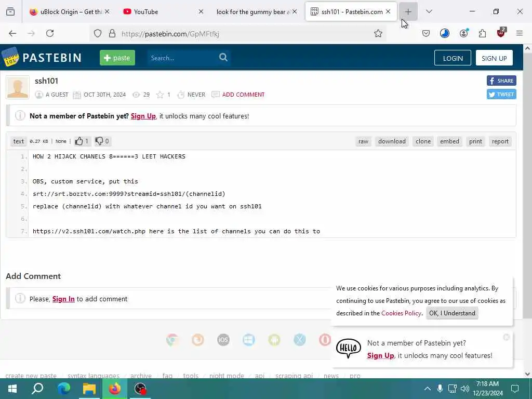
Task: Close the signup hello popup
Action: [x=506, y=337]
